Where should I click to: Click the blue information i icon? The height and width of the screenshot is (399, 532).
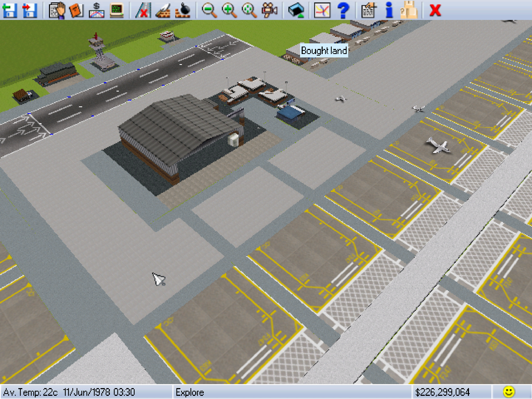pos(389,10)
